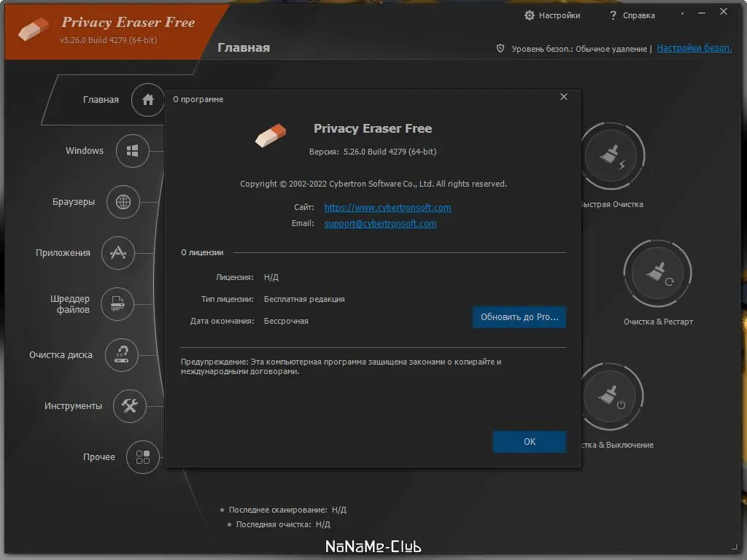
Task: Click the Последняя очистка: Н/Д status line
Action: (283, 524)
